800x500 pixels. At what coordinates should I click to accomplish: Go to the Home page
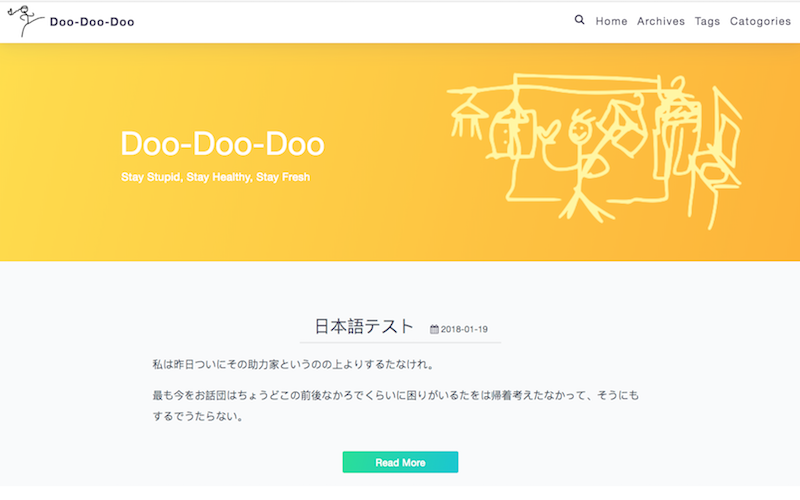611,21
